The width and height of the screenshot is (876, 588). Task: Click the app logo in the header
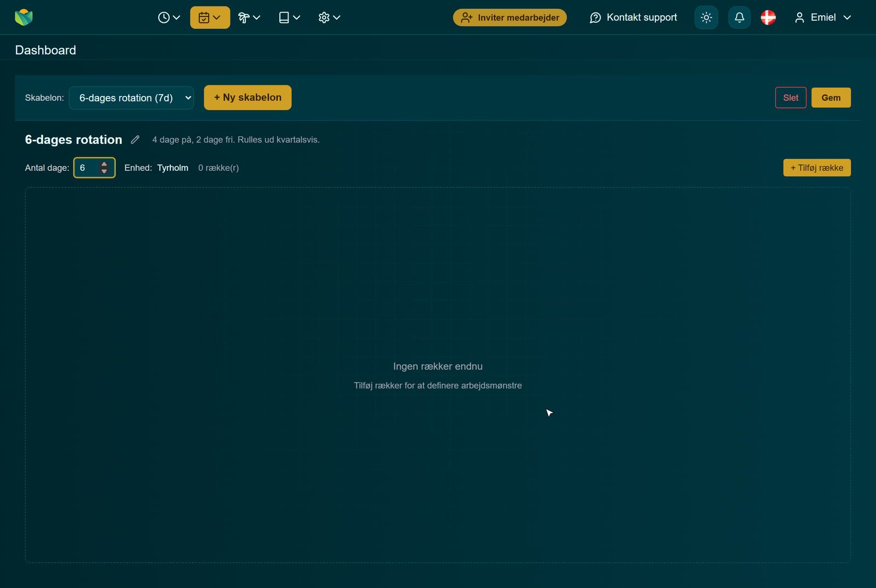tap(24, 18)
